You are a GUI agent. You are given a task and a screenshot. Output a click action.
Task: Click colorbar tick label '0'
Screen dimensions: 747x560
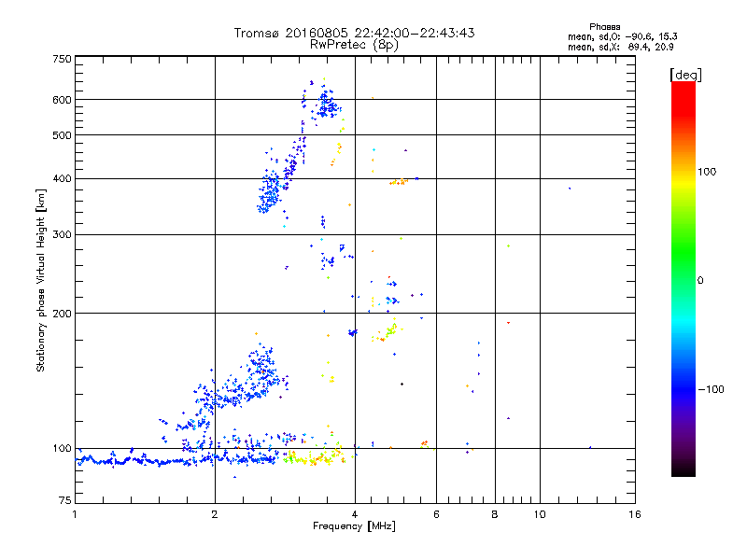coord(700,281)
